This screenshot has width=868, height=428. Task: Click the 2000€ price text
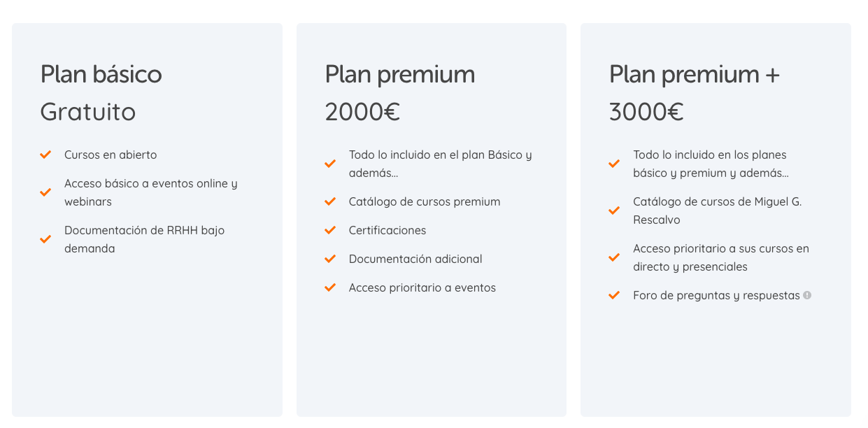(x=362, y=112)
